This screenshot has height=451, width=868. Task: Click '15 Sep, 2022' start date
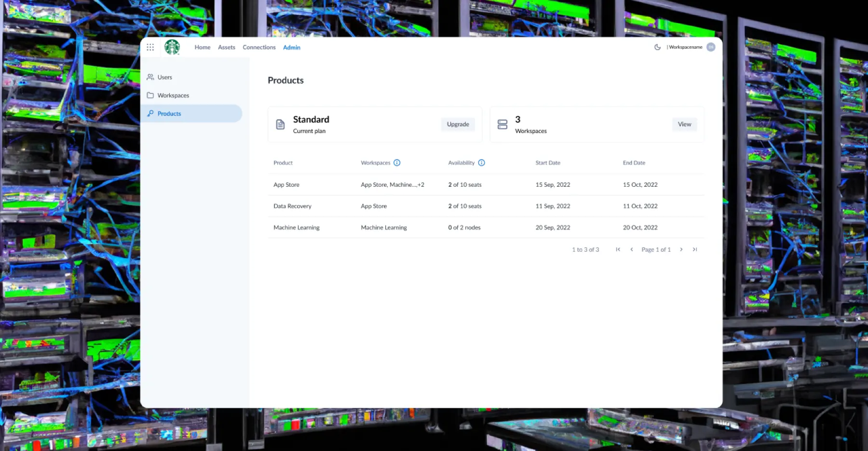tap(553, 185)
